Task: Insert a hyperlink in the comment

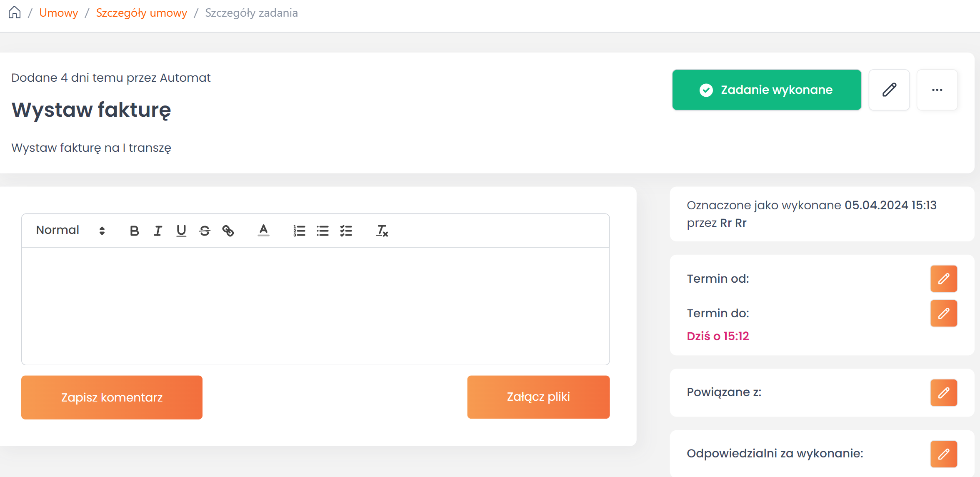Action: [228, 231]
